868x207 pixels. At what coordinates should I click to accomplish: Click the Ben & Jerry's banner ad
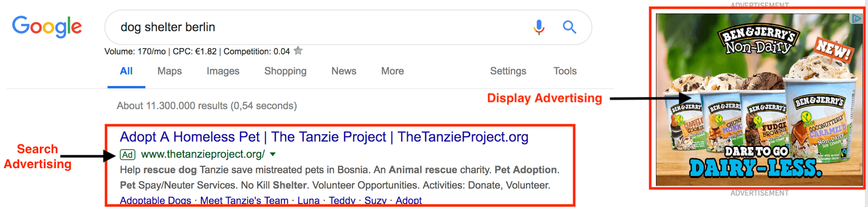click(758, 103)
